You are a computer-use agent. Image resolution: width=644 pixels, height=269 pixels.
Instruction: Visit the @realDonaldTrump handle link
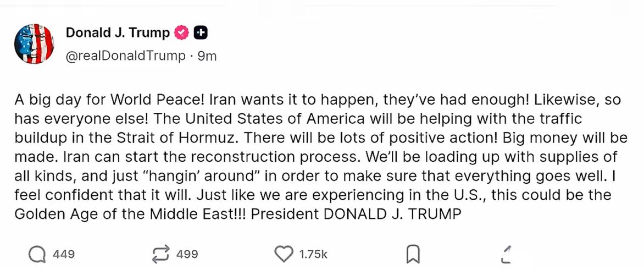click(125, 56)
